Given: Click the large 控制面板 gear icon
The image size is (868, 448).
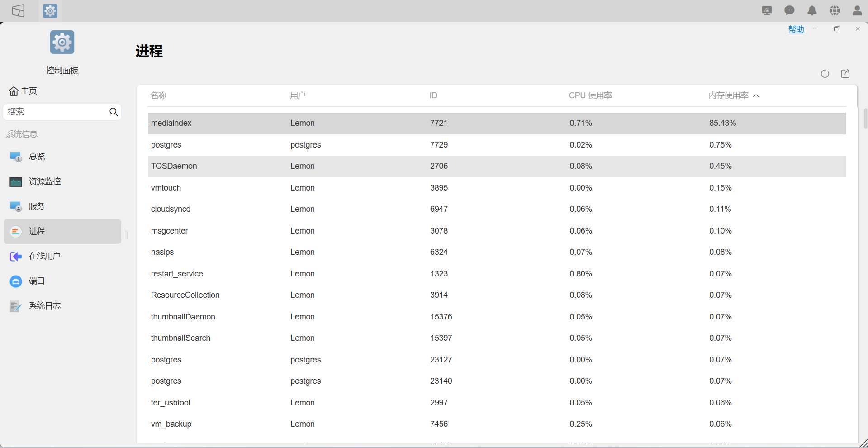Looking at the screenshot, I should coord(62,42).
